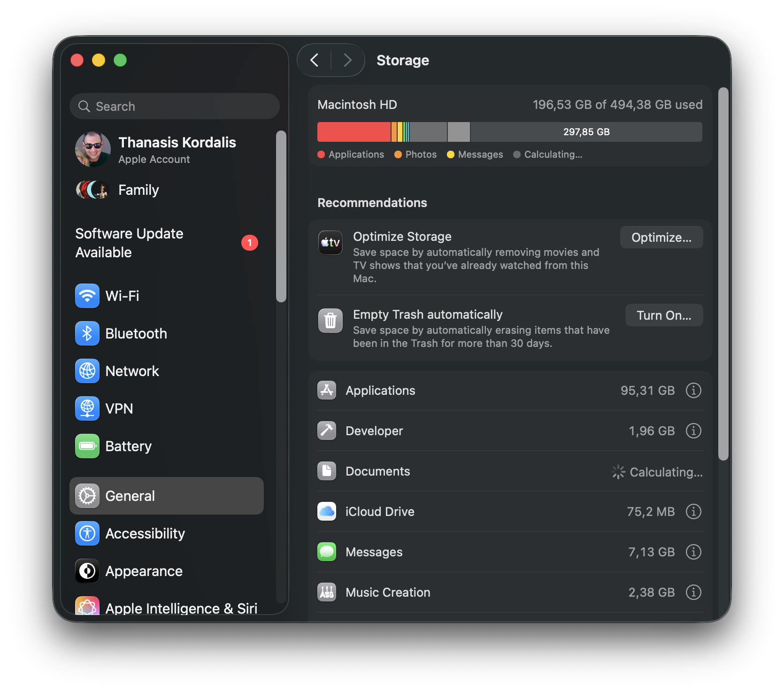Click the Storage pane vertical scrollbar
784x692 pixels.
click(723, 274)
